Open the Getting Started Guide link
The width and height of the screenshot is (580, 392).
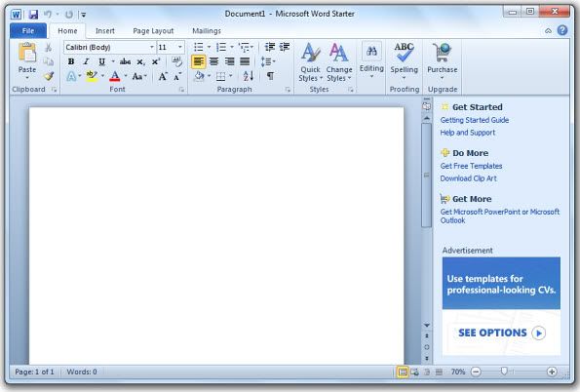coord(474,120)
